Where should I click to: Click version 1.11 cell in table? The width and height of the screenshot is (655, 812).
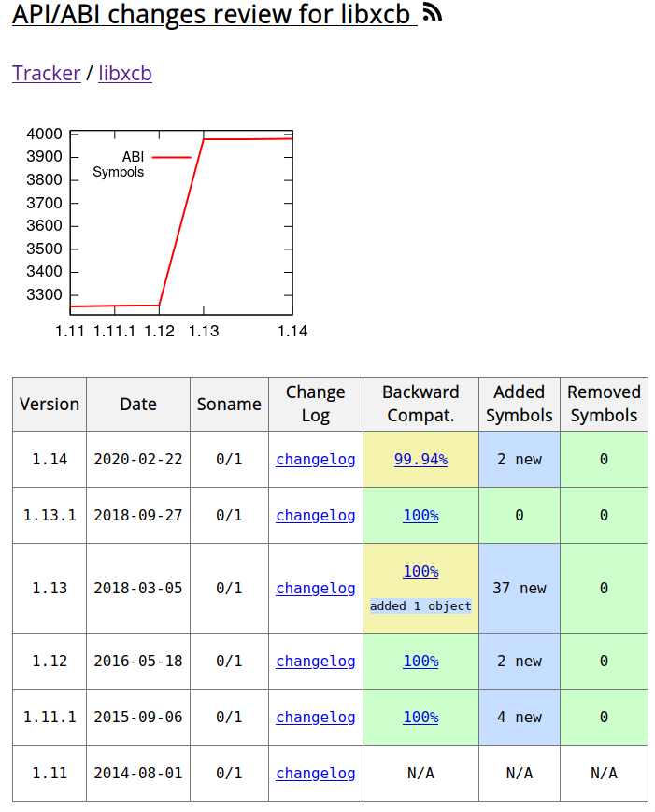click(50, 773)
